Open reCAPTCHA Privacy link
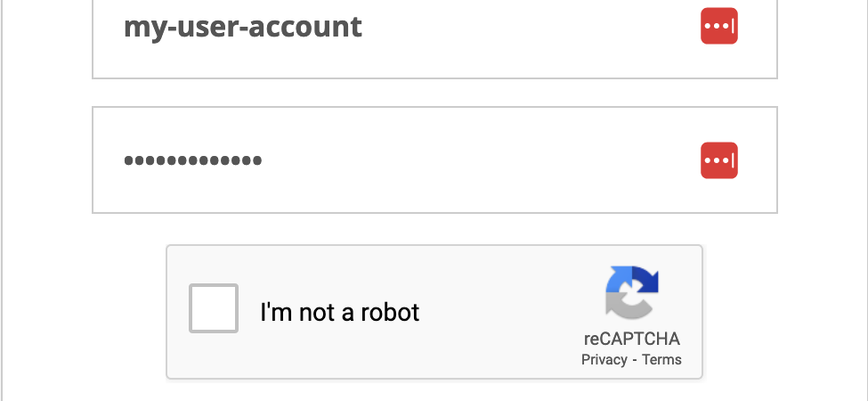Screen dimensions: 868x401 [x=604, y=359]
